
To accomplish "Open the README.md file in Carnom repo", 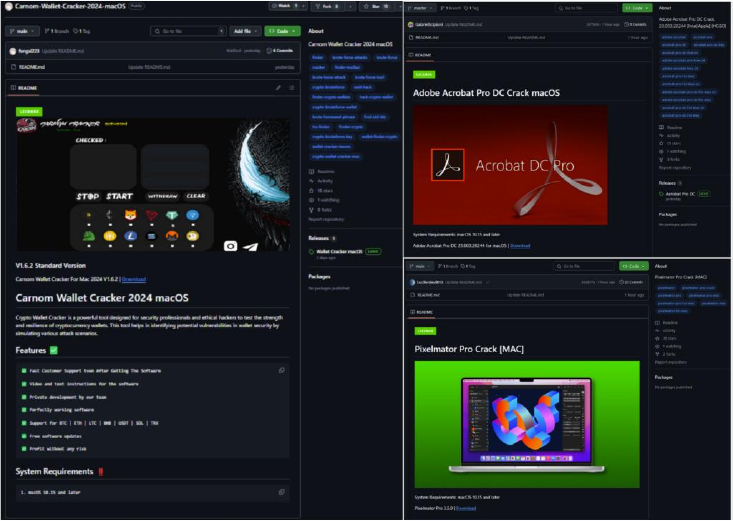I will tap(32, 67).
